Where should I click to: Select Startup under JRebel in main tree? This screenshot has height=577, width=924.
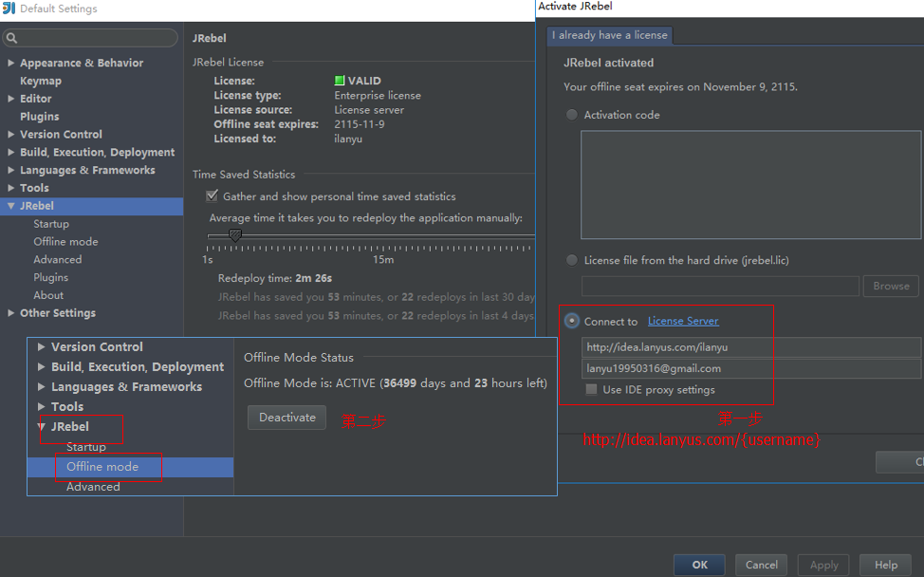[51, 224]
